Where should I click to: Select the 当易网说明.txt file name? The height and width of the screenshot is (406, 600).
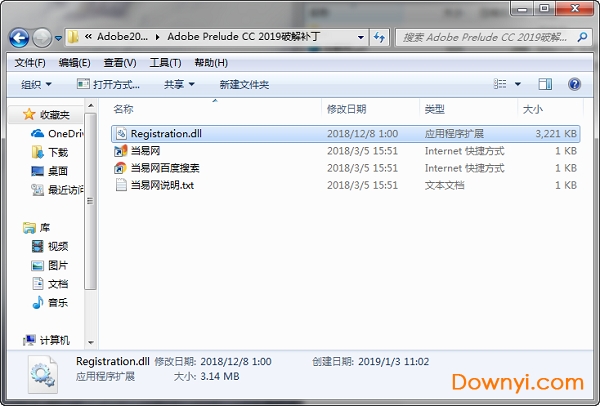click(x=162, y=185)
